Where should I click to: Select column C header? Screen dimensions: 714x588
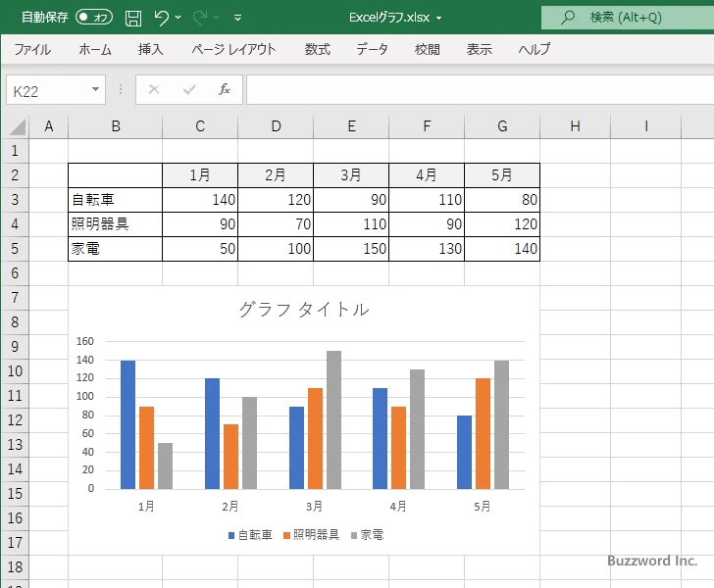(x=200, y=126)
